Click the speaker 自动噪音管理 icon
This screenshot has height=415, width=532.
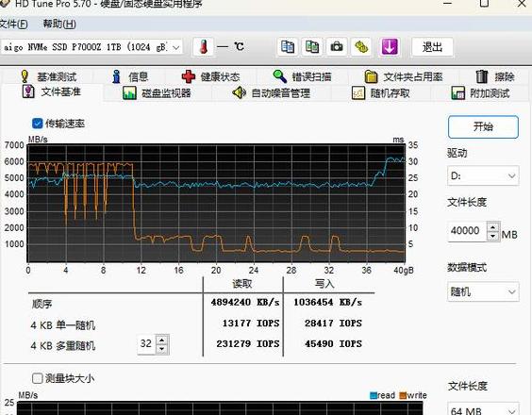(x=240, y=92)
